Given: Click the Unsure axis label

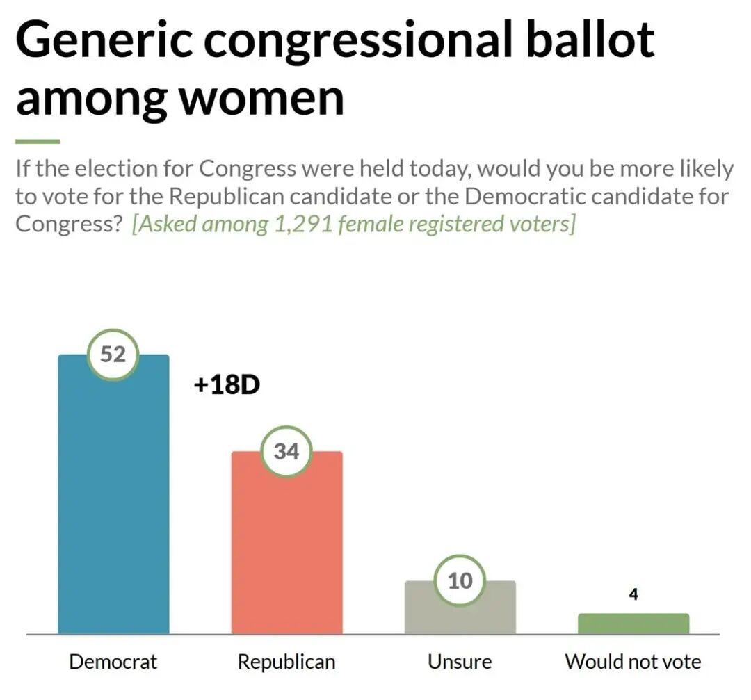Looking at the screenshot, I should click(460, 662).
